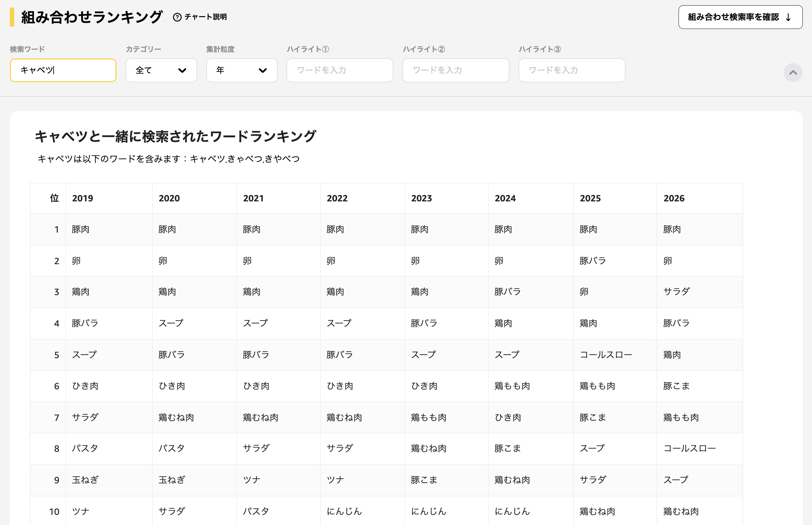
Task: Click 豚こま in the 2025 rank 7 cell
Action: (593, 417)
